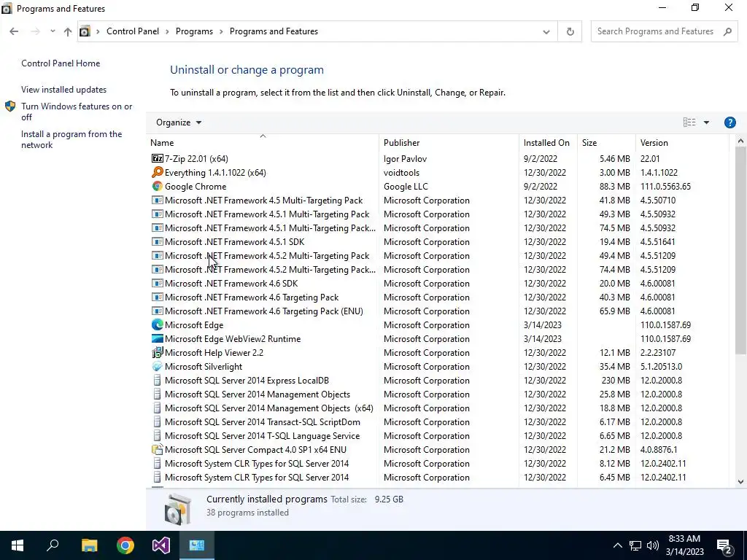The width and height of the screenshot is (747, 560).
Task: Open the Organize dropdown menu
Action: [x=179, y=122]
